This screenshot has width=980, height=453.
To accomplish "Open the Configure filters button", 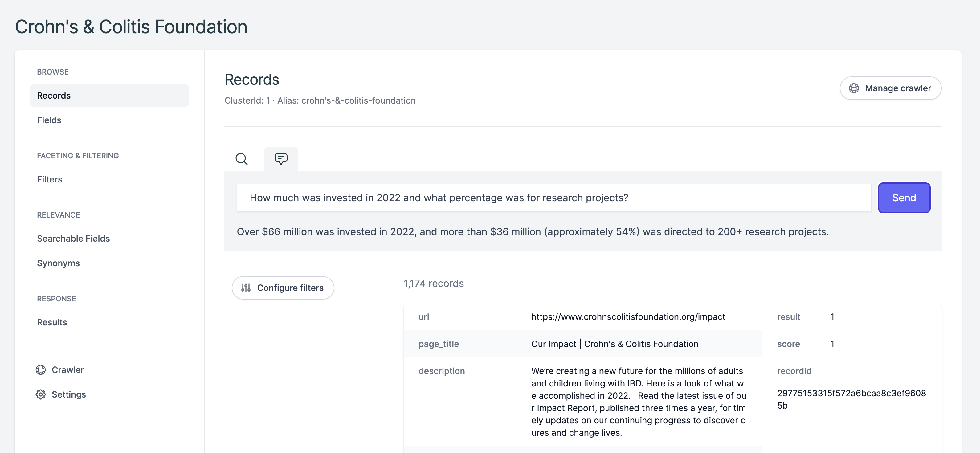I will [x=283, y=288].
